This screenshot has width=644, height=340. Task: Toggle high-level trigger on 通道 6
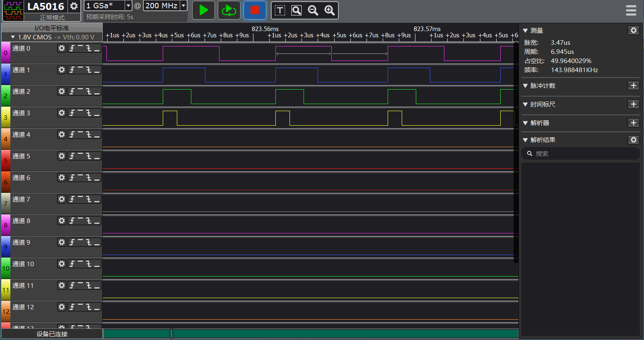click(80, 177)
